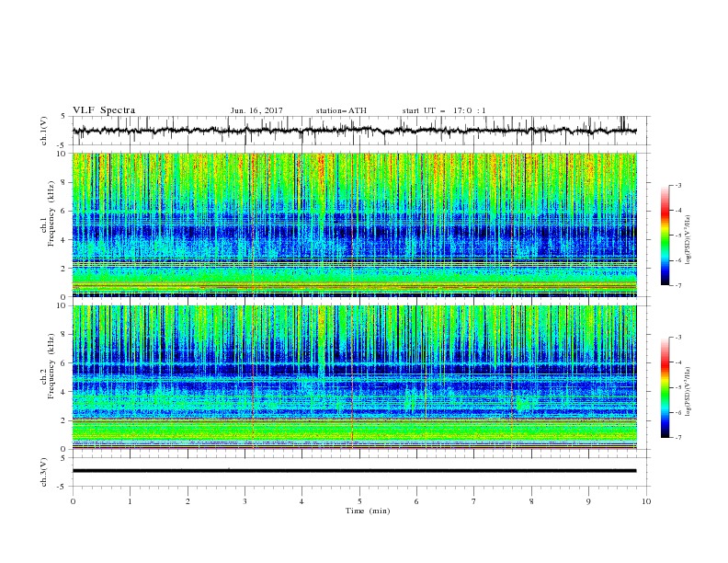Select the ch.3 voltage flat trace
This screenshot has width=728, height=563.
point(355,471)
